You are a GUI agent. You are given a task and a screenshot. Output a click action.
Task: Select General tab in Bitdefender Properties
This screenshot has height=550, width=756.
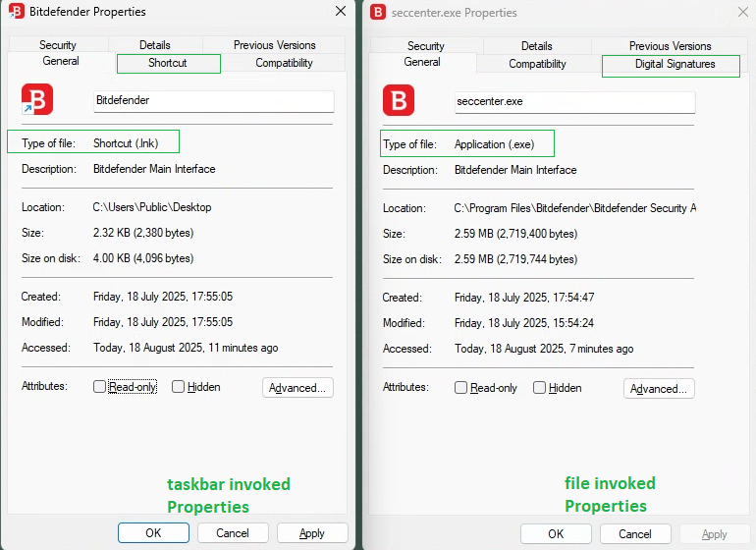[x=61, y=61]
